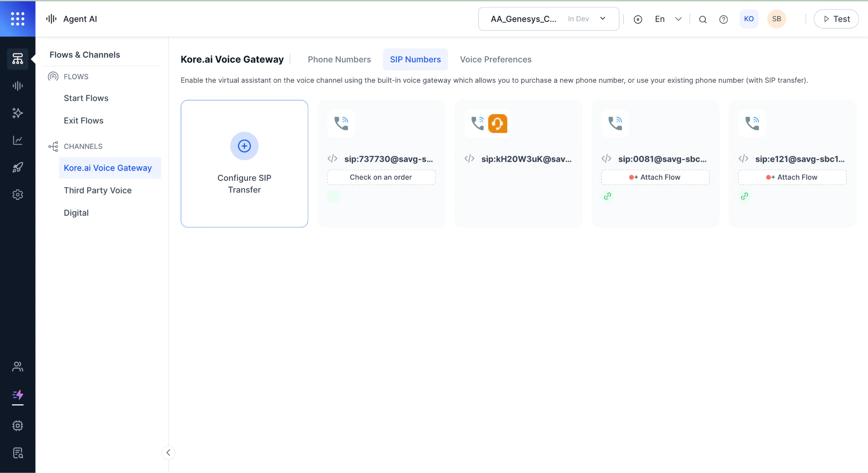
Task: Open the Check on an order flow chip
Action: [x=381, y=177]
